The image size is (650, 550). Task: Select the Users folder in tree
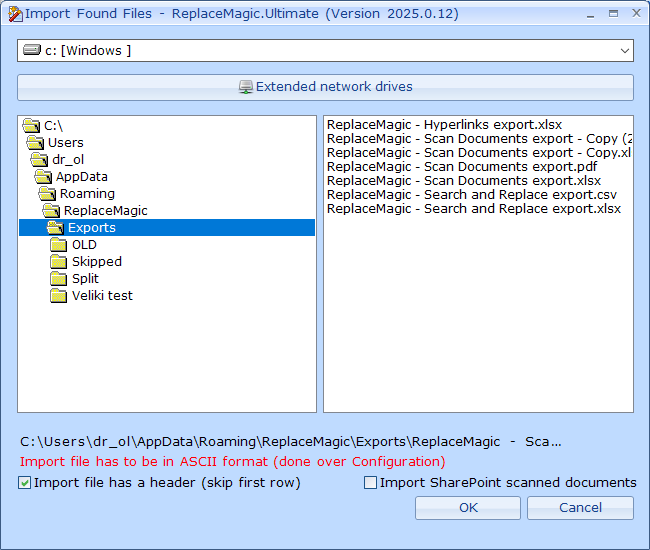pyautogui.click(x=65, y=143)
